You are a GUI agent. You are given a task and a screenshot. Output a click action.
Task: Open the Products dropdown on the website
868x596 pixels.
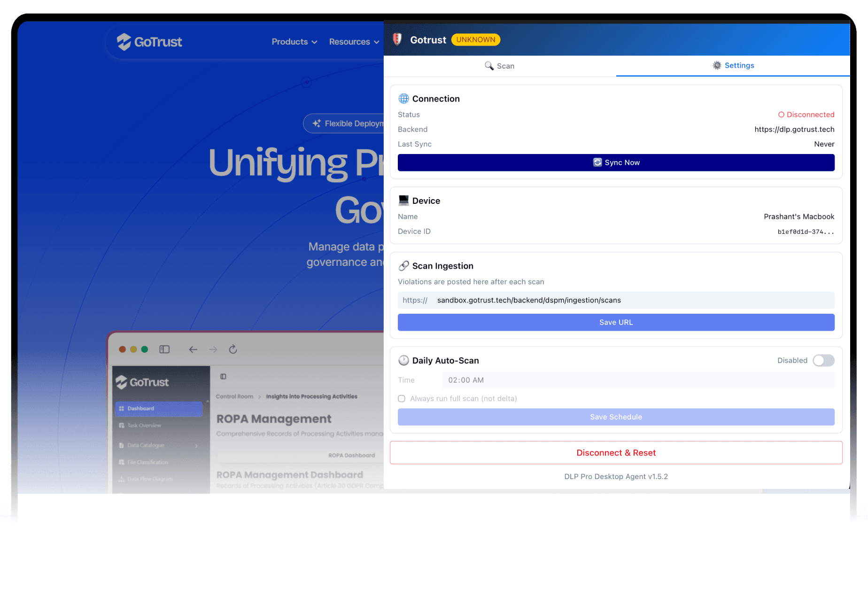[x=294, y=42]
